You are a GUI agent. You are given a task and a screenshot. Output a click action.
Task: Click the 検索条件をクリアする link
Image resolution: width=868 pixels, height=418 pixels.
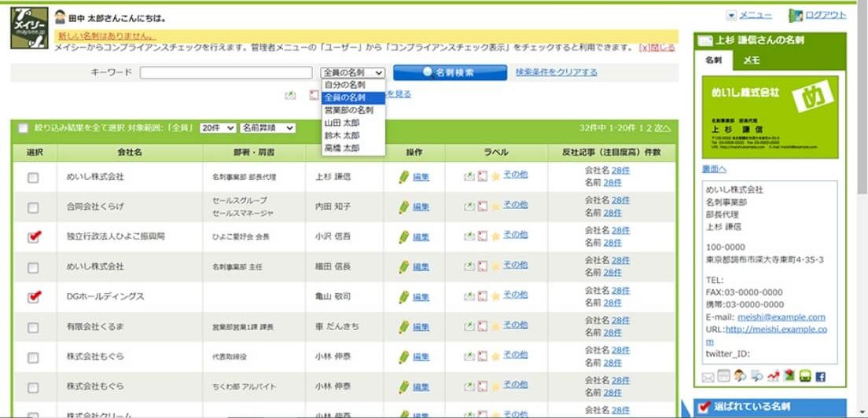556,72
